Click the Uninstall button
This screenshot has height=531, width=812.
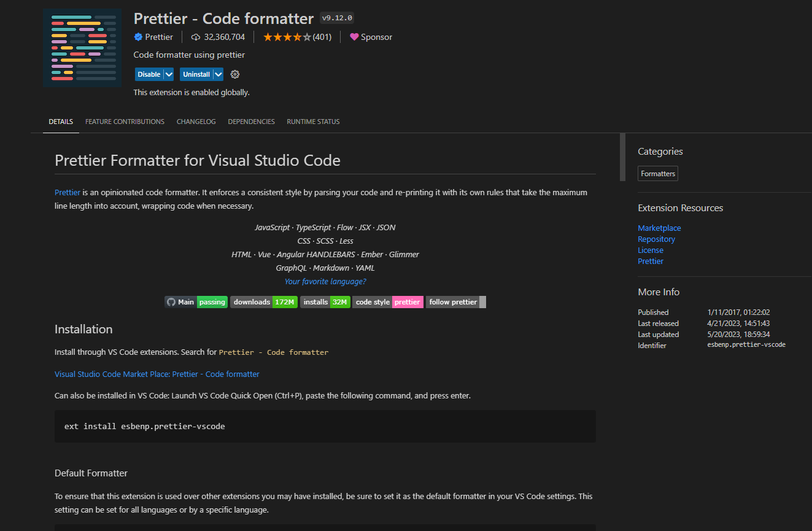pos(196,74)
